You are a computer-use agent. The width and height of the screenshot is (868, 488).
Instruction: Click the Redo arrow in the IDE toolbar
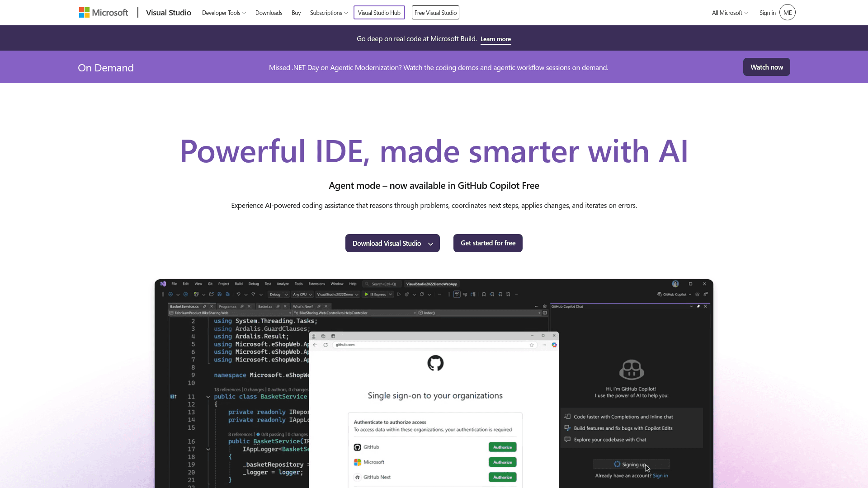[254, 294]
